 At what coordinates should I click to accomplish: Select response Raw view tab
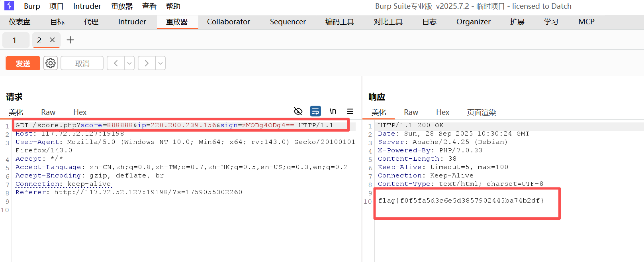(x=411, y=112)
